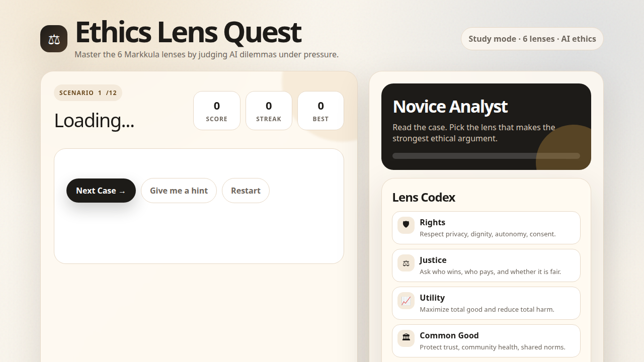Image resolution: width=644 pixels, height=362 pixels.
Task: Click the Best score card
Action: pyautogui.click(x=320, y=111)
